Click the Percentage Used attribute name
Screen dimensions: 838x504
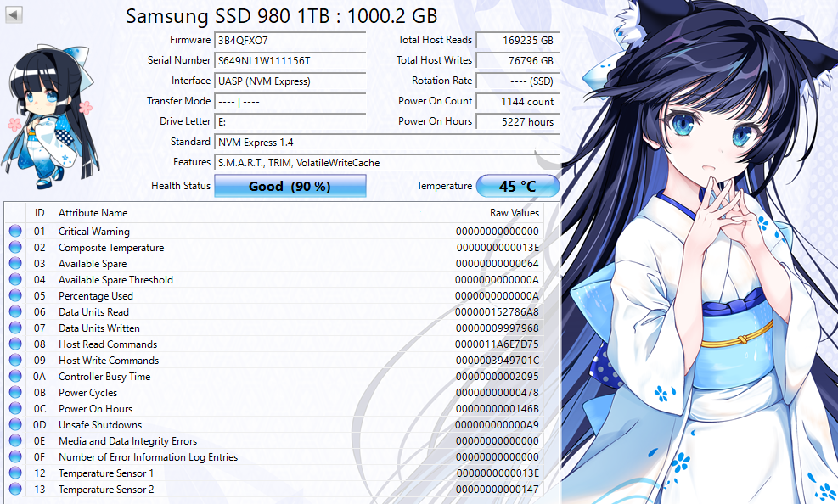click(x=96, y=296)
